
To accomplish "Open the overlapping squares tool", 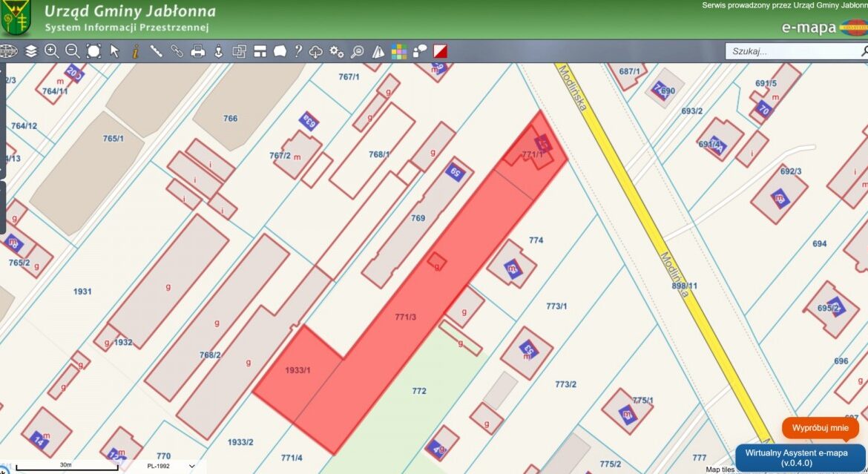I will [x=239, y=51].
